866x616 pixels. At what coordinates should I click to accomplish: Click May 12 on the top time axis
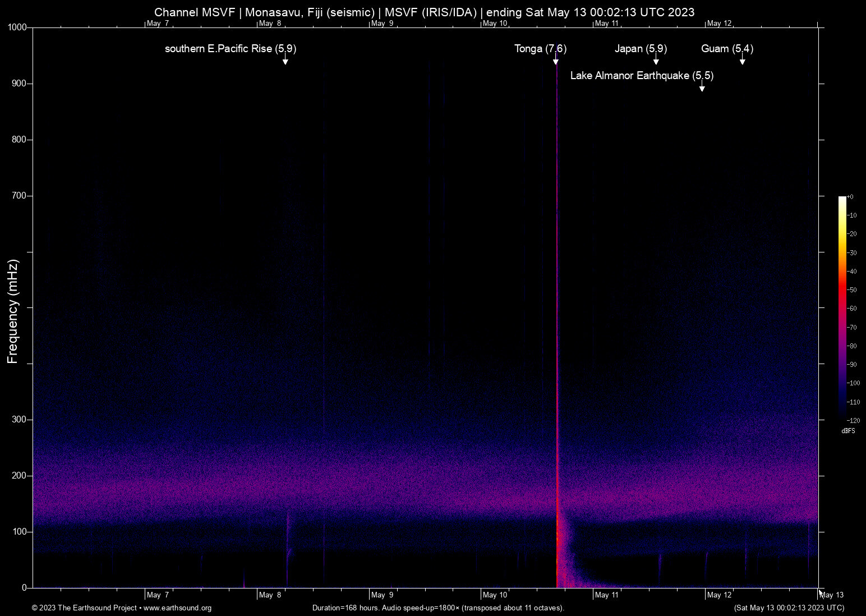click(x=720, y=24)
